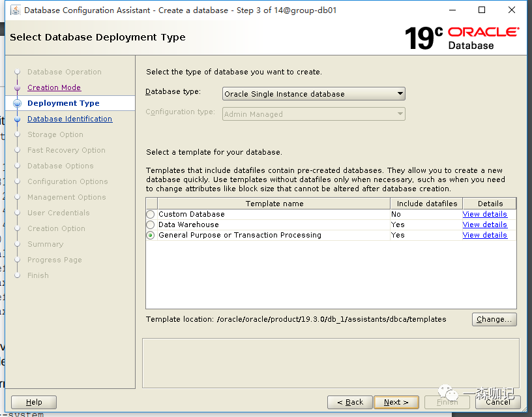532x417 pixels.
Task: Click the Template name column header
Action: coord(274,204)
